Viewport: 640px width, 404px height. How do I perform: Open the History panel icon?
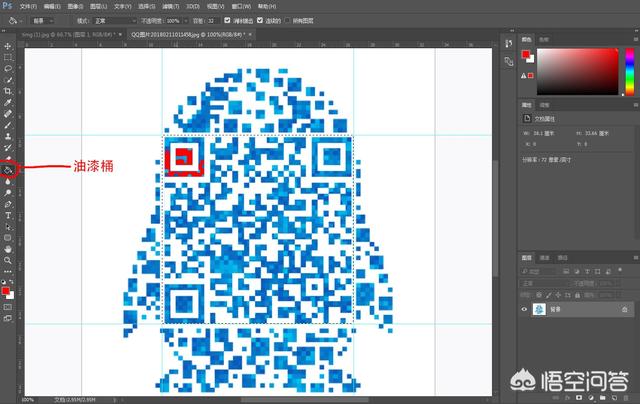click(x=509, y=43)
